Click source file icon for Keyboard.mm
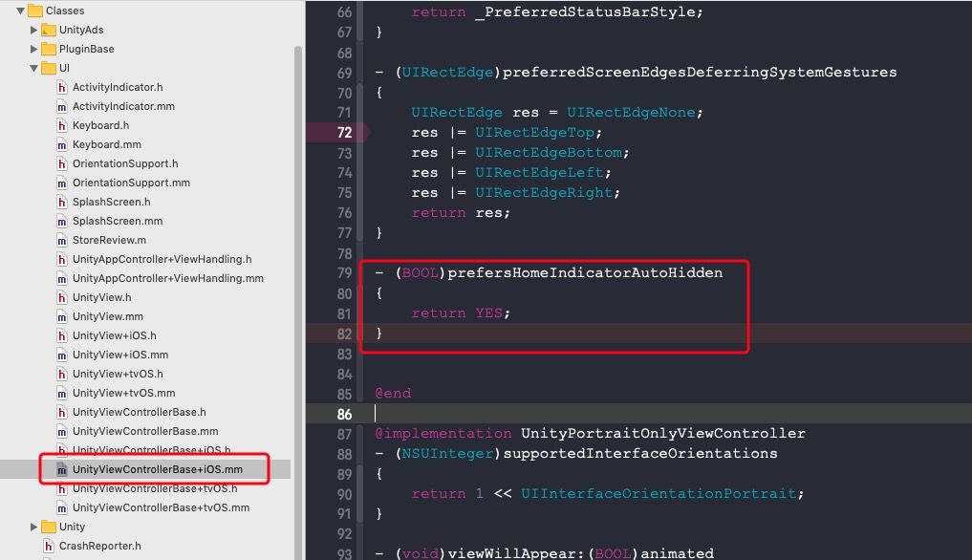Viewport: 972px width, 560px height. tap(62, 145)
